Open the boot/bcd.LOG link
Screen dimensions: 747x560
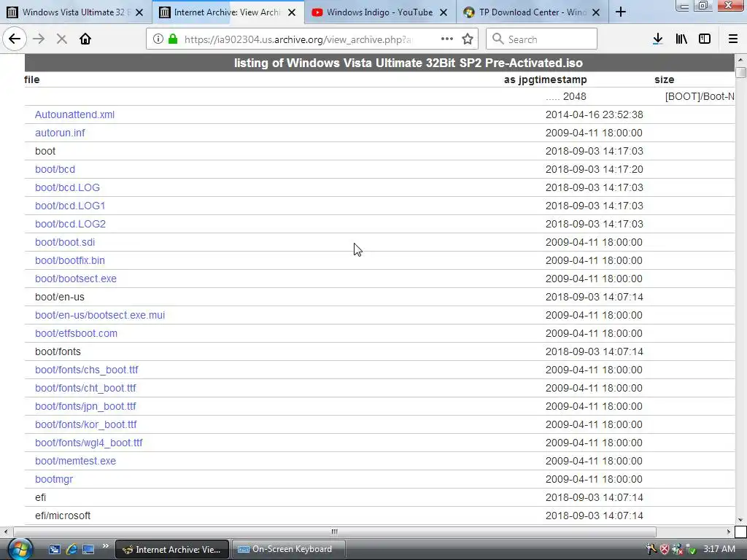click(x=67, y=187)
